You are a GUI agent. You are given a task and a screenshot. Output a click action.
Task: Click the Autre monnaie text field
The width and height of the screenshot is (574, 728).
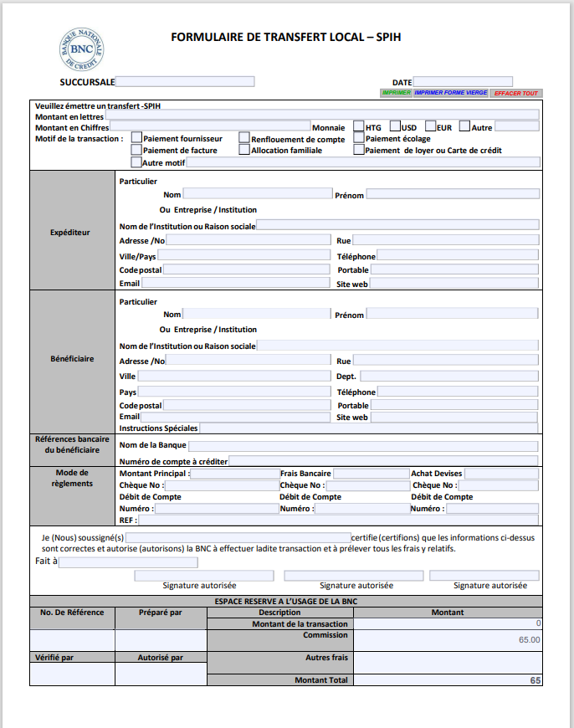coord(517,126)
